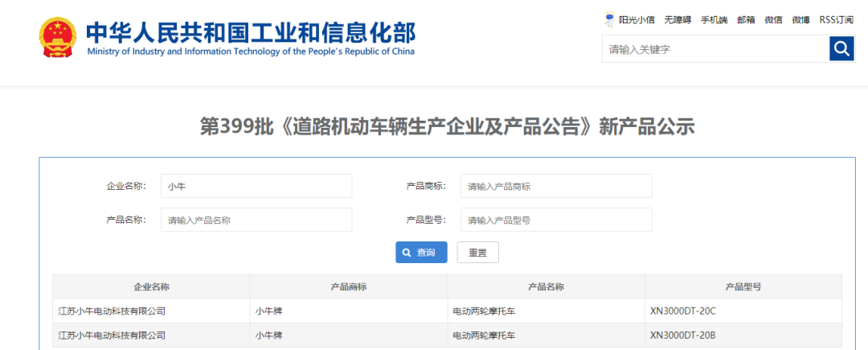Image resolution: width=868 pixels, height=350 pixels.
Task: Click the 企业名称 table column header
Action: 151,287
